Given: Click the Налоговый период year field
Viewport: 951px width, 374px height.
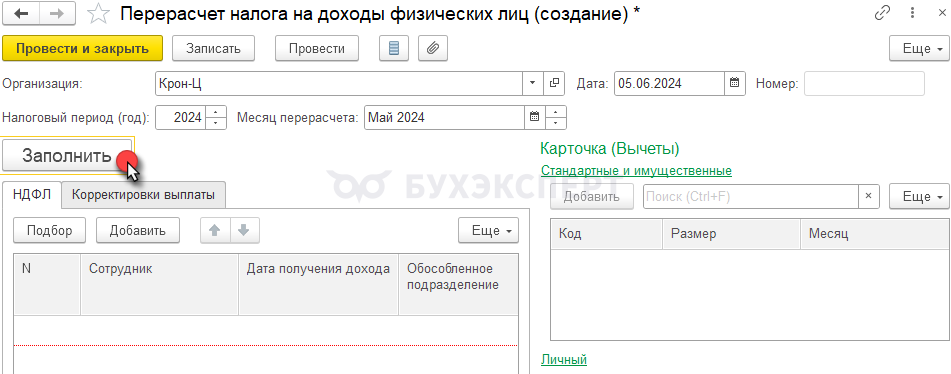Looking at the screenshot, I should [181, 118].
